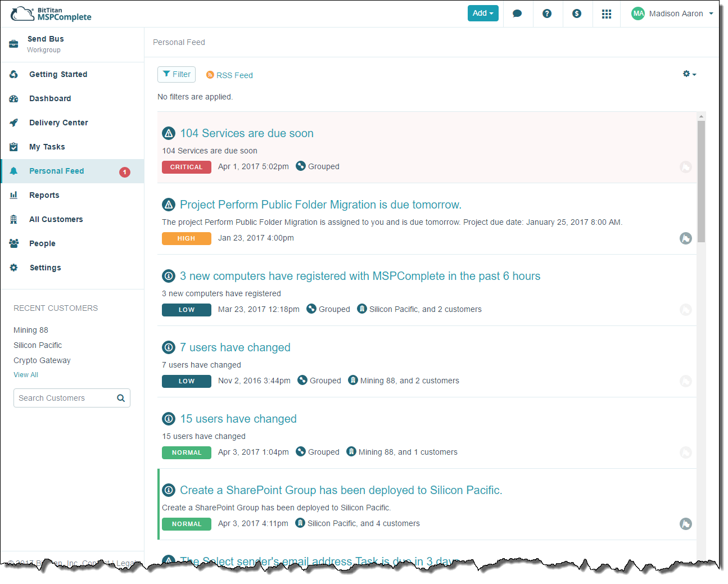Open 104 Services are due soon title
Viewport: 728px width, 584px height.
coord(247,133)
